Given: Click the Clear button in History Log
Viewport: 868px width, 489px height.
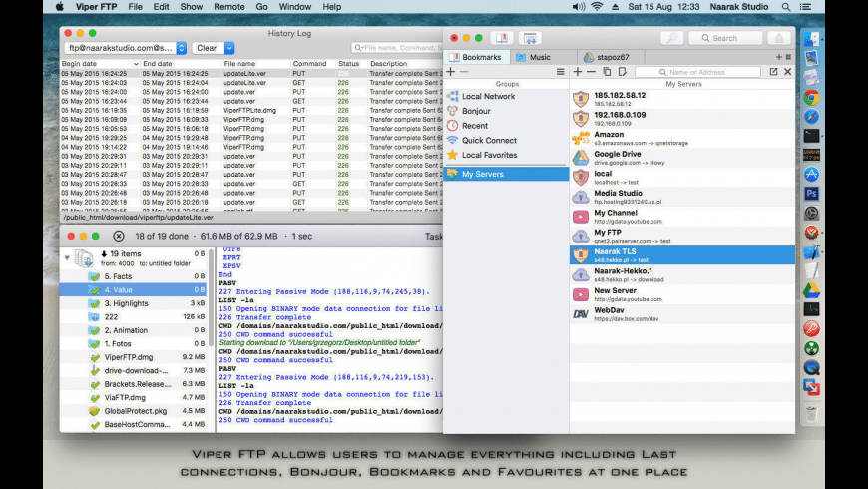Looking at the screenshot, I should pyautogui.click(x=208, y=48).
